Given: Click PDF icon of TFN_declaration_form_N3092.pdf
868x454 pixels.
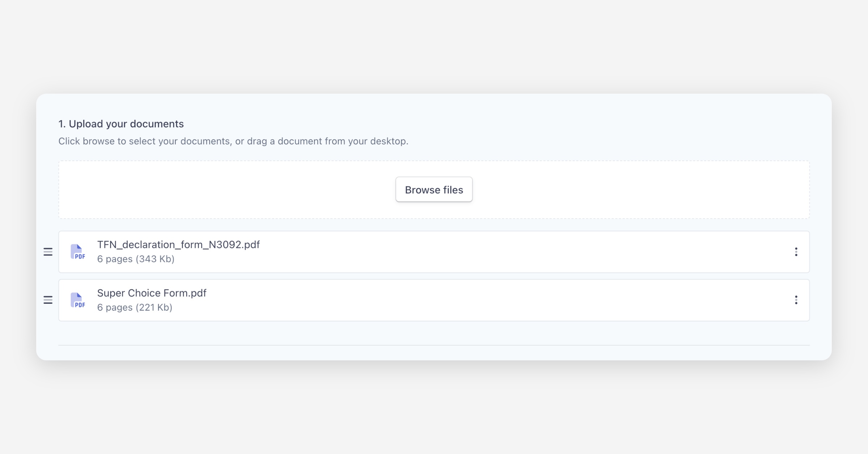Looking at the screenshot, I should click(77, 252).
